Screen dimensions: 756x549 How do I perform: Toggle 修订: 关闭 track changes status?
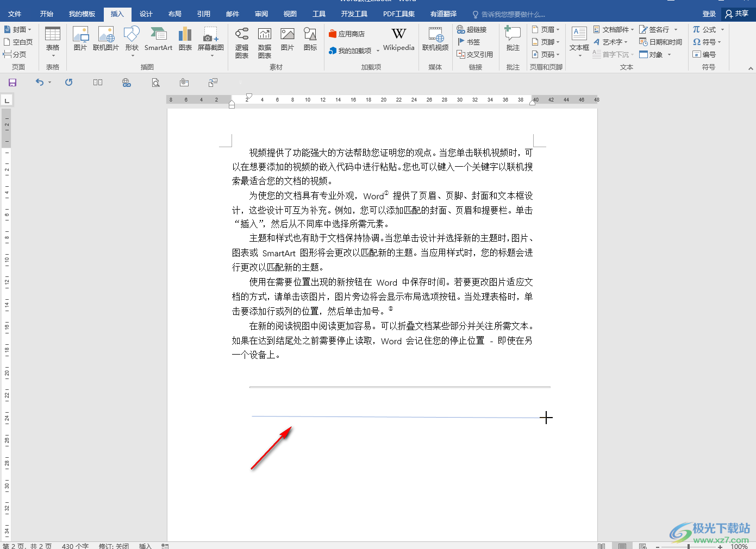coord(114,546)
